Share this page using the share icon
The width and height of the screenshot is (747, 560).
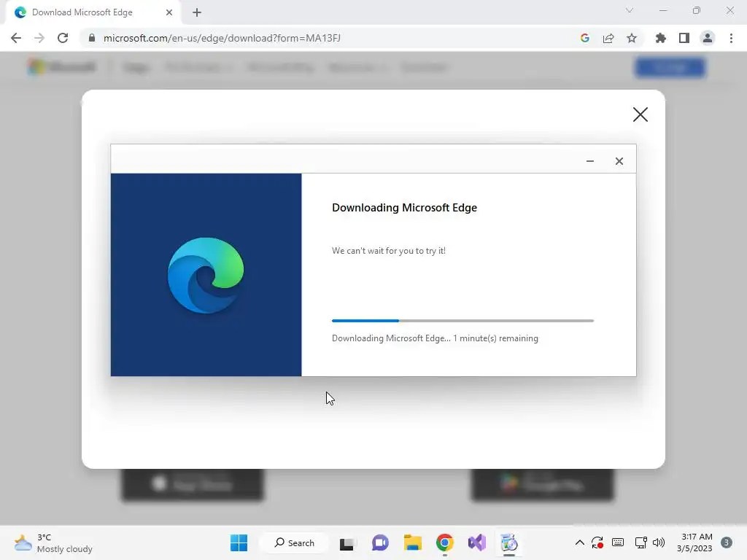[608, 38]
